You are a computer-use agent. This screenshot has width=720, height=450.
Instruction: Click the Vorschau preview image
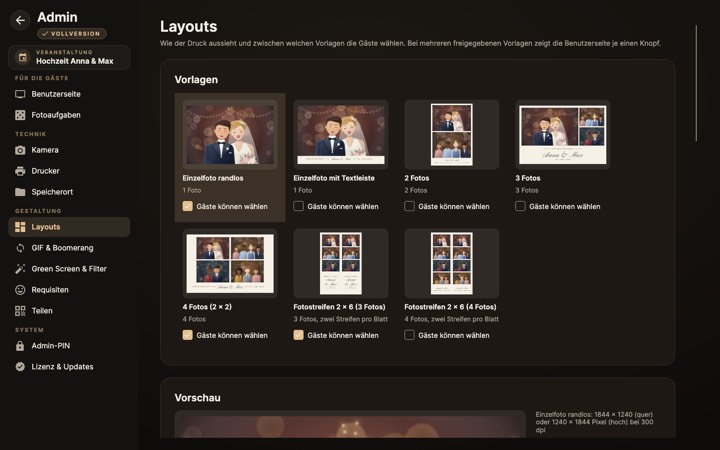tap(350, 424)
